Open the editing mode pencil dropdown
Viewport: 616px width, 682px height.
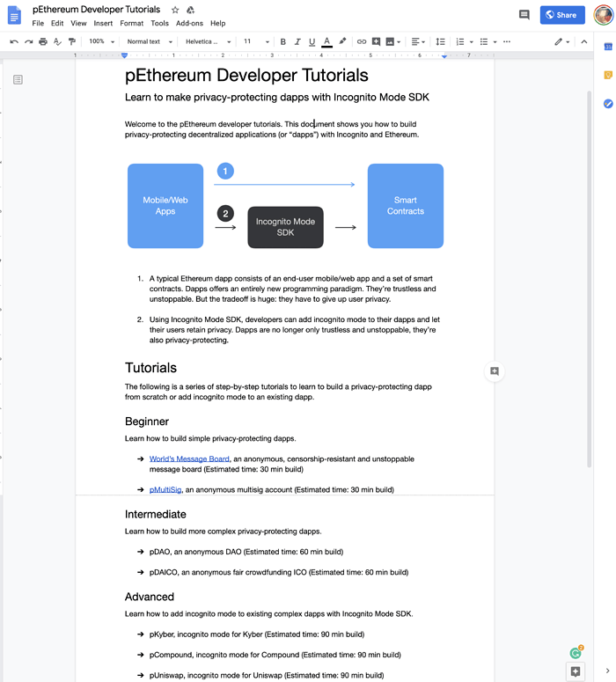(561, 41)
